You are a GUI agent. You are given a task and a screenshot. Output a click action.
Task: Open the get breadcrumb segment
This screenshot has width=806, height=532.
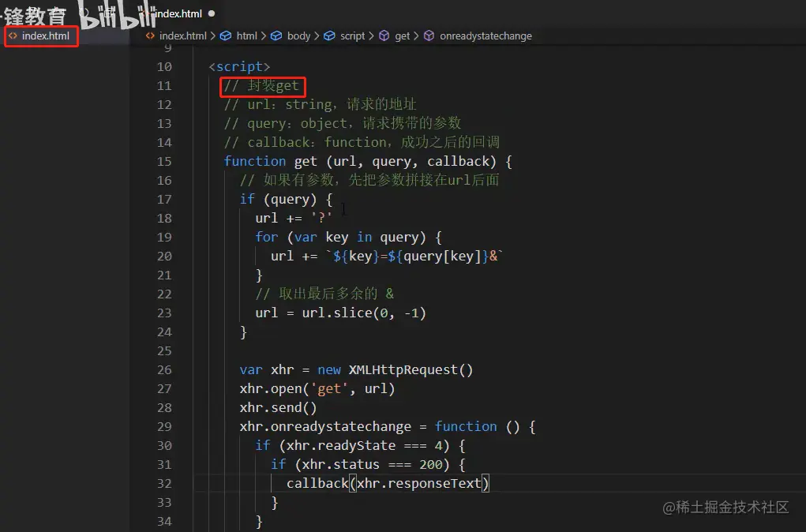[x=402, y=36]
